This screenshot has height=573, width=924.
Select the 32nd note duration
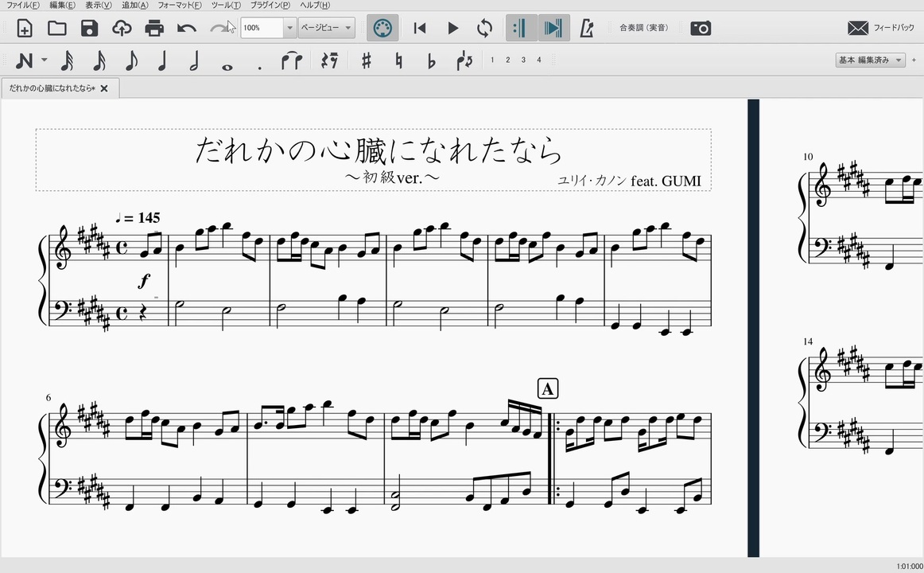(67, 60)
